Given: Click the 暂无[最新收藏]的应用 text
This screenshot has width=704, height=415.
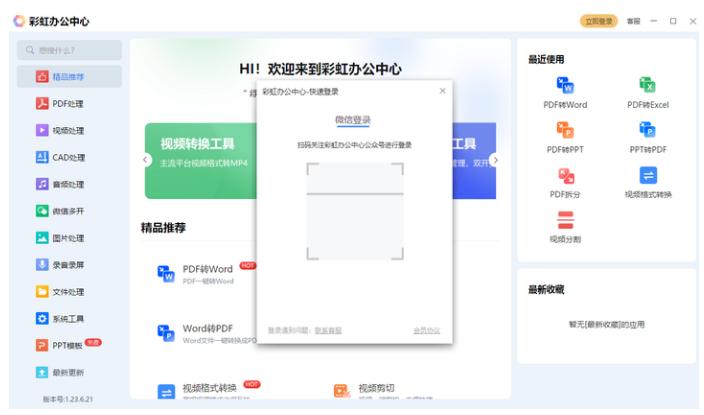Looking at the screenshot, I should pyautogui.click(x=607, y=324).
